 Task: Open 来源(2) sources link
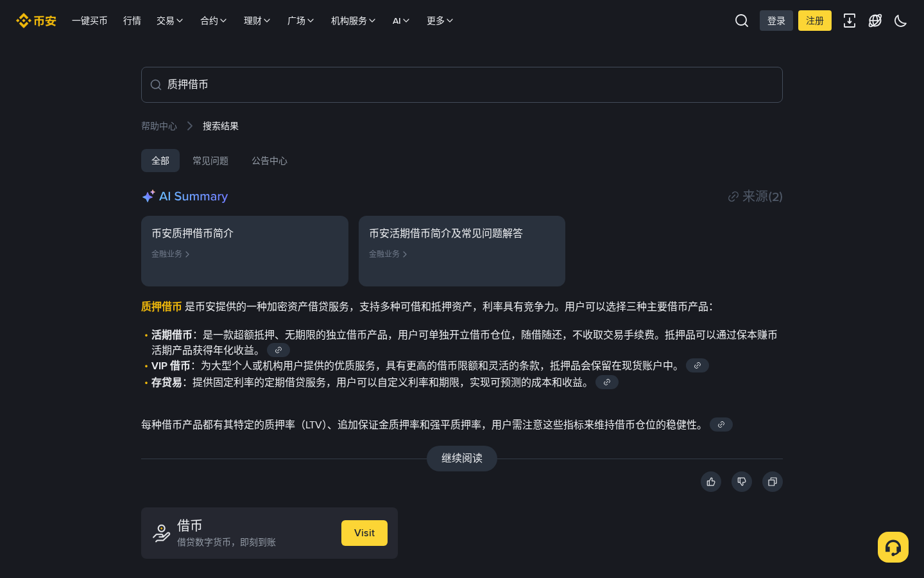755,197
